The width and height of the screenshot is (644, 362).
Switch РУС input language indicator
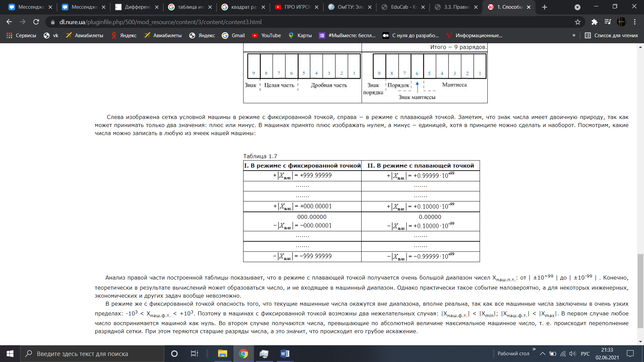585,354
